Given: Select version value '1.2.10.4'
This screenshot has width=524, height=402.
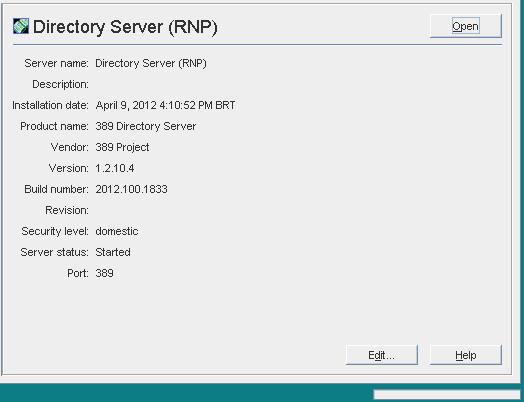Looking at the screenshot, I should [115, 168].
